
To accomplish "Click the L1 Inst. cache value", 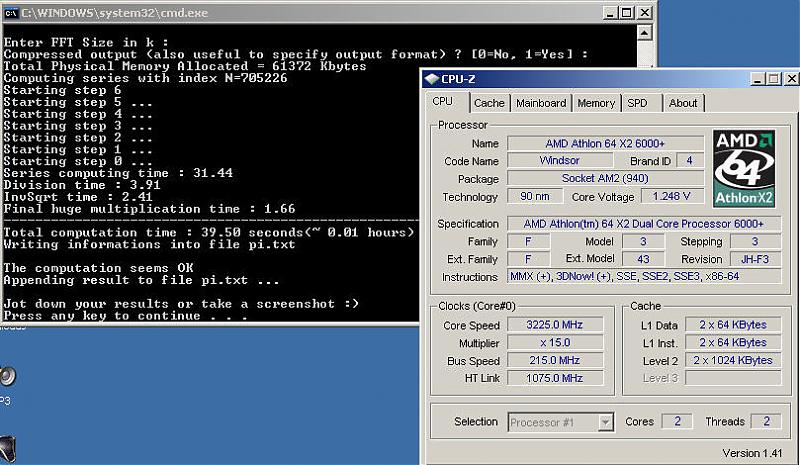I will (733, 342).
